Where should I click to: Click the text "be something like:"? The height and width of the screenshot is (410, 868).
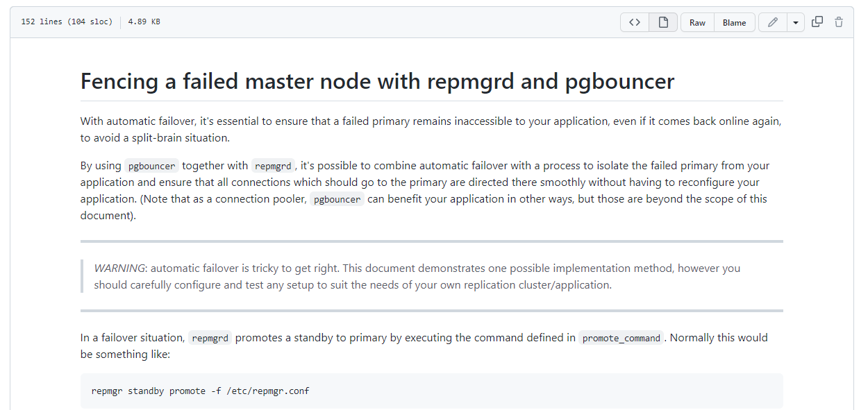click(125, 355)
